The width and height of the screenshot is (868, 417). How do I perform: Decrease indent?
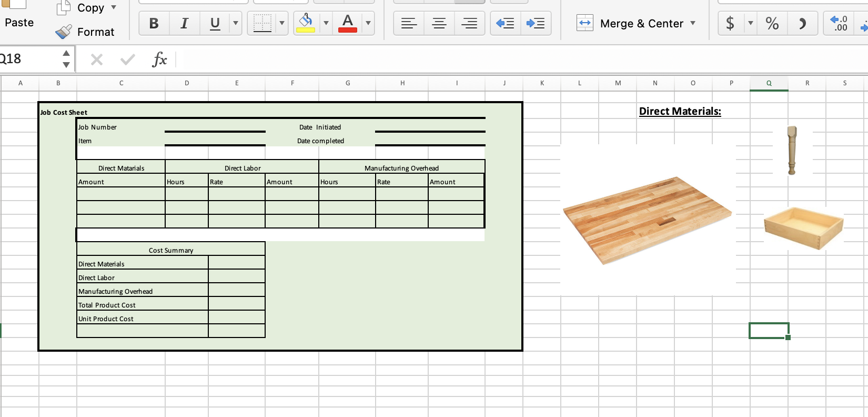click(505, 23)
